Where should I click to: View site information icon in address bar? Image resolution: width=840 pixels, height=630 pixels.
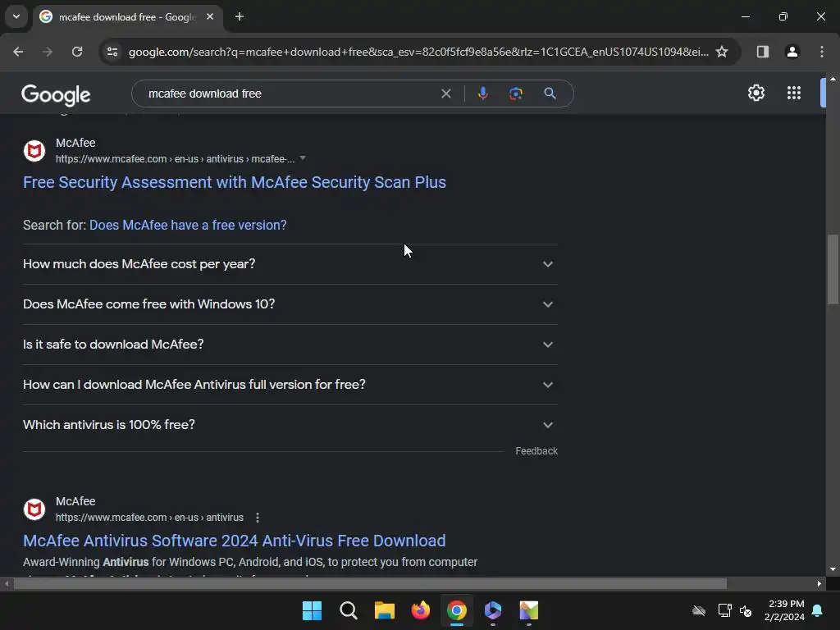coord(112,52)
